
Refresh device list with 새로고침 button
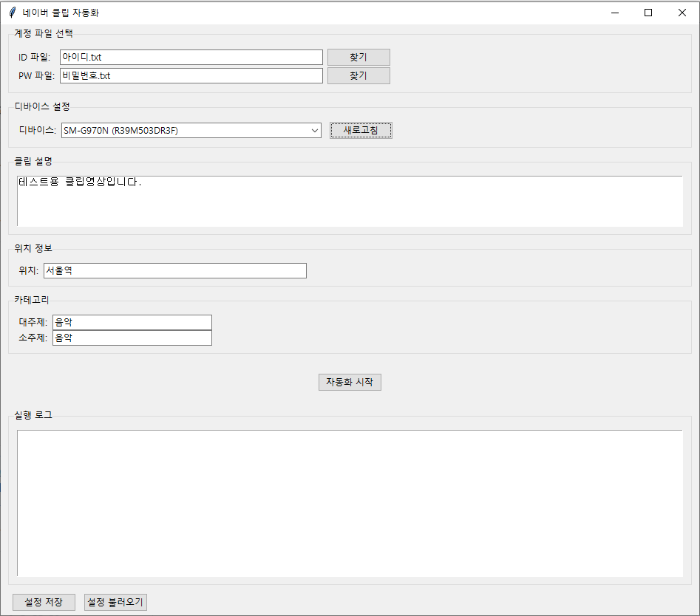pyautogui.click(x=361, y=131)
